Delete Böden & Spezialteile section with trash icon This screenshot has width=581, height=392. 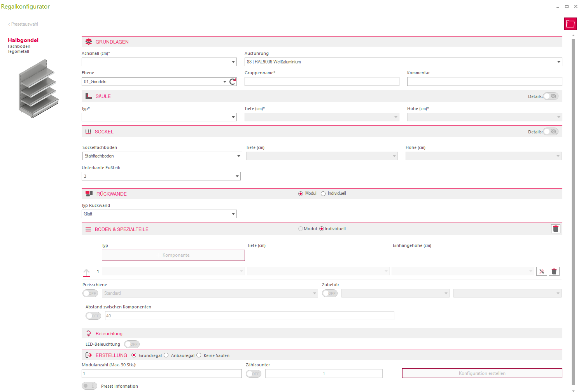click(x=555, y=229)
